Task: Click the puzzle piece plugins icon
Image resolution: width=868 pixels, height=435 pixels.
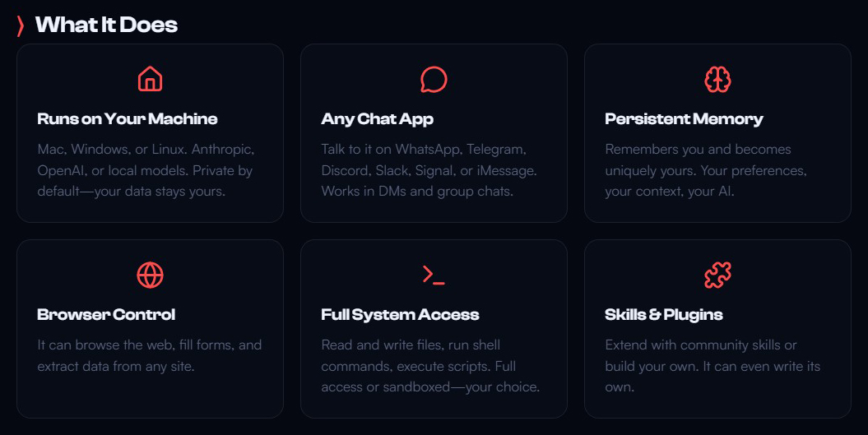Action: point(717,275)
